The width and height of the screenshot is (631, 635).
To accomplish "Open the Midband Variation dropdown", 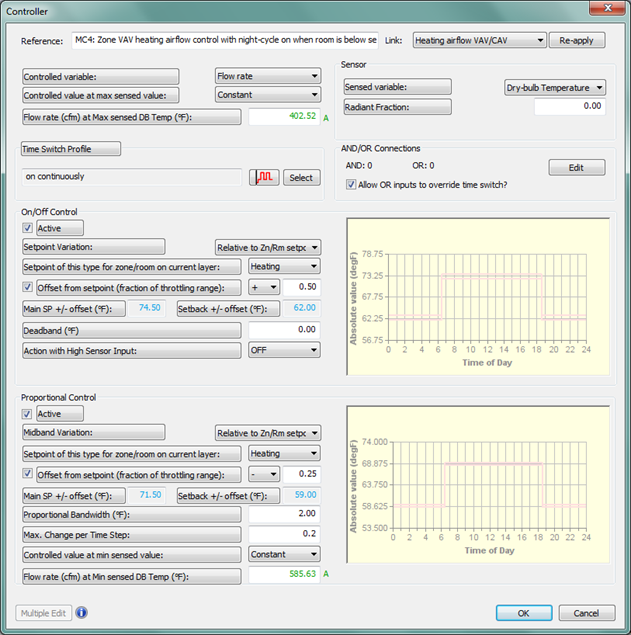I will (268, 433).
